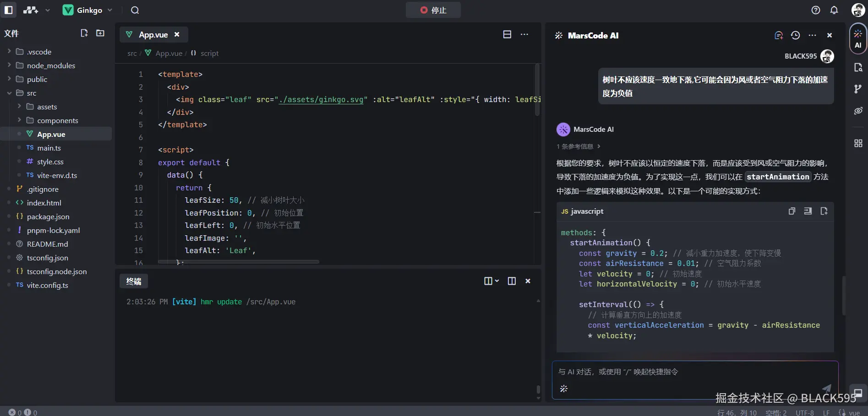The image size is (868, 416).
Task: Open the Ginkgo project dropdown
Action: click(x=87, y=10)
